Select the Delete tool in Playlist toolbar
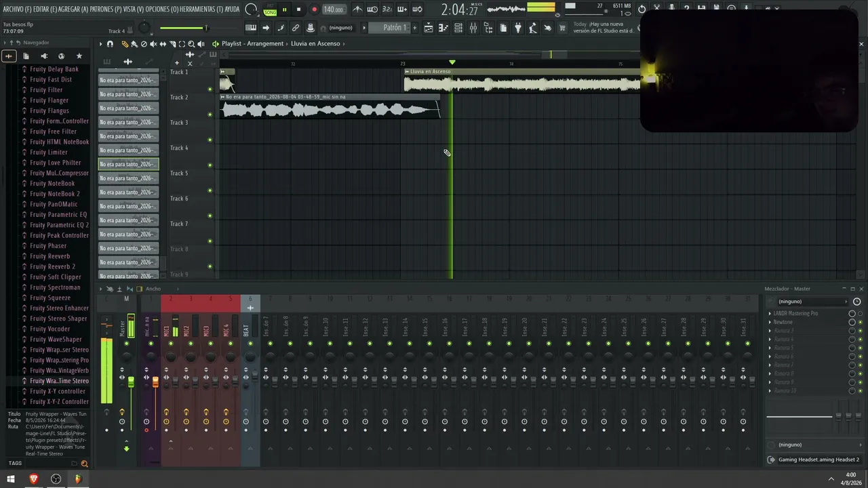 pos(144,44)
